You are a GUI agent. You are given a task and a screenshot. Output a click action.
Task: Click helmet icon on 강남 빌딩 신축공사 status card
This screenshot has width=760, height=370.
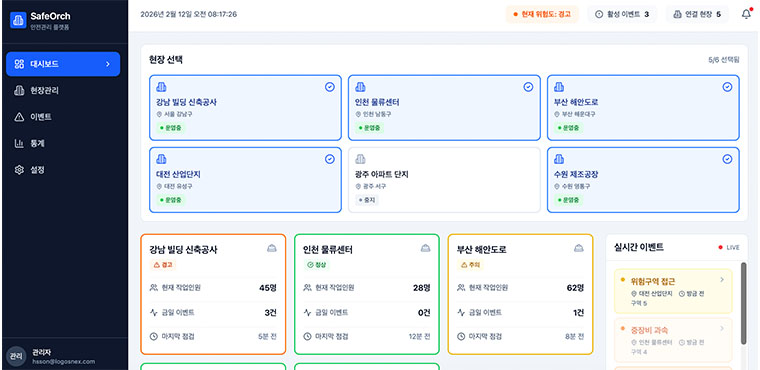(272, 248)
